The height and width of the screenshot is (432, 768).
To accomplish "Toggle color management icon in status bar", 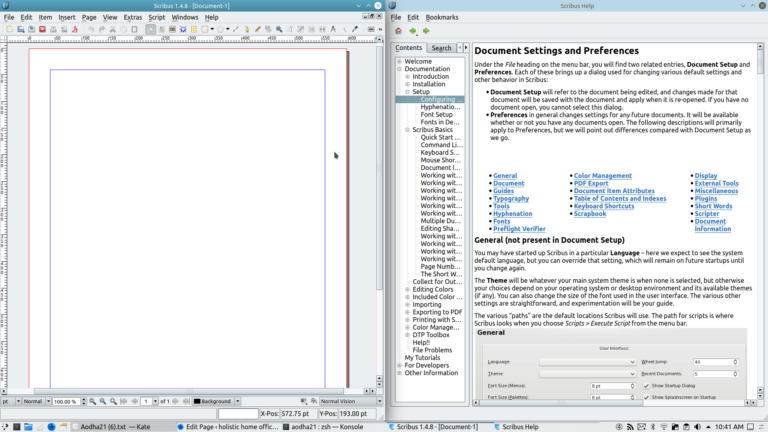I will tap(304, 401).
